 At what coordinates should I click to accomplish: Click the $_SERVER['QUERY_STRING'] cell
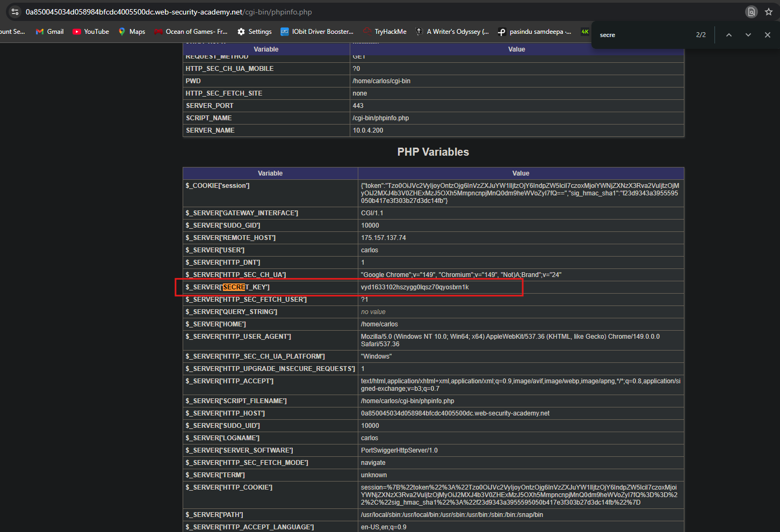tap(270, 312)
